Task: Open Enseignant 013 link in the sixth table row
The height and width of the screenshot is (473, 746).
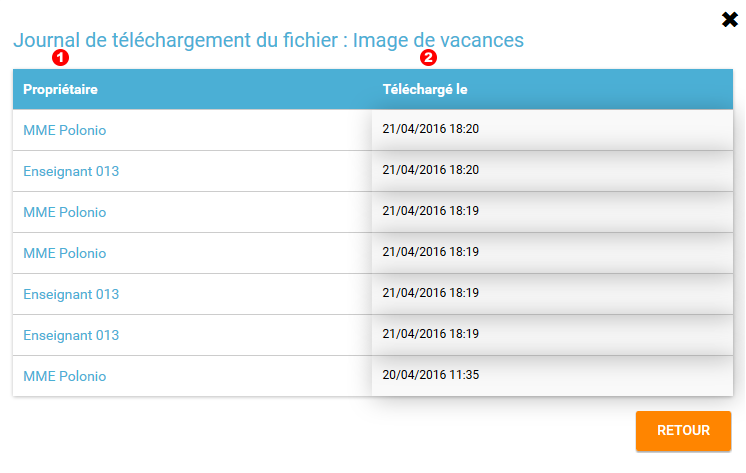Action: pyautogui.click(x=71, y=335)
